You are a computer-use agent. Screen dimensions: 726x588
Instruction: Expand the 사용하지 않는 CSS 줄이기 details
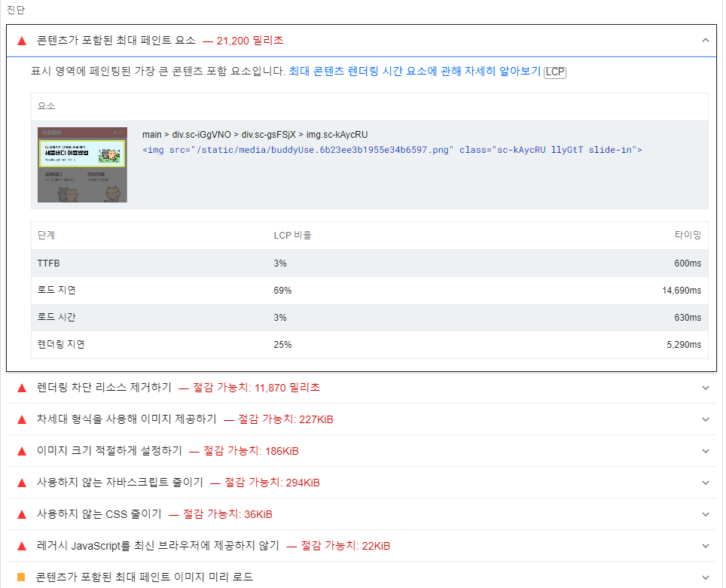[x=706, y=514]
